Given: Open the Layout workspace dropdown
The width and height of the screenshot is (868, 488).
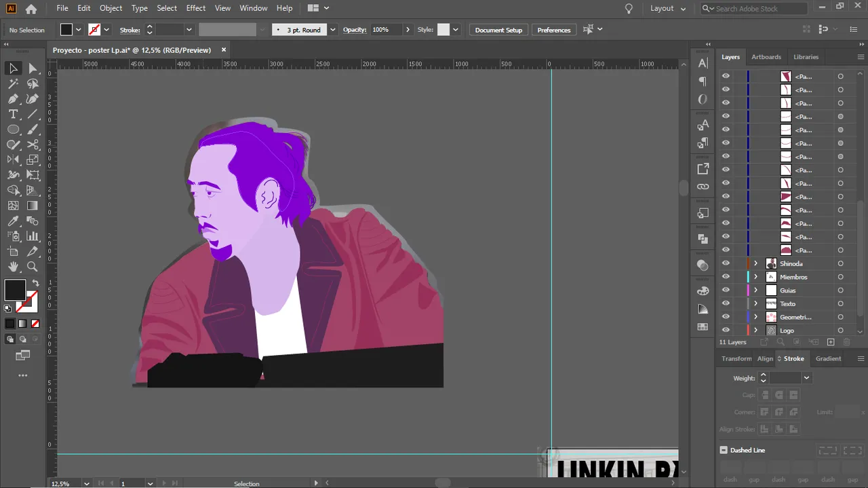Looking at the screenshot, I should [x=668, y=8].
